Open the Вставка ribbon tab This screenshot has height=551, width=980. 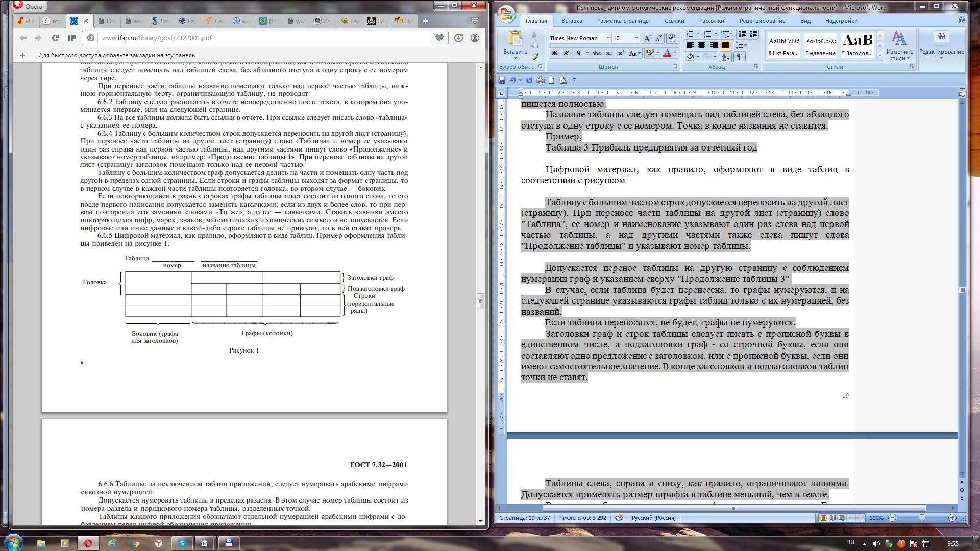click(571, 21)
